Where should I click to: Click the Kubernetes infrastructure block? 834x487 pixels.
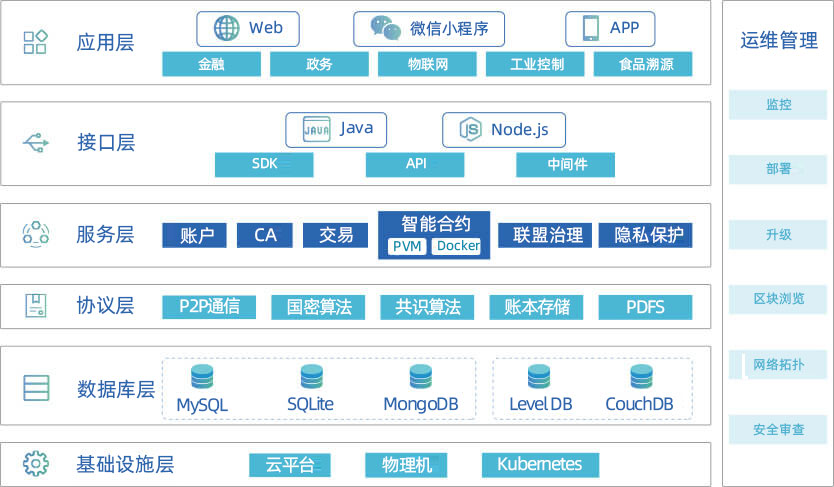pyautogui.click(x=540, y=464)
